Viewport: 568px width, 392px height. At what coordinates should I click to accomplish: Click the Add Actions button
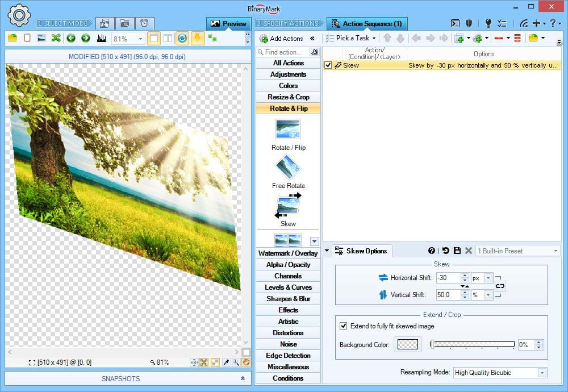281,38
